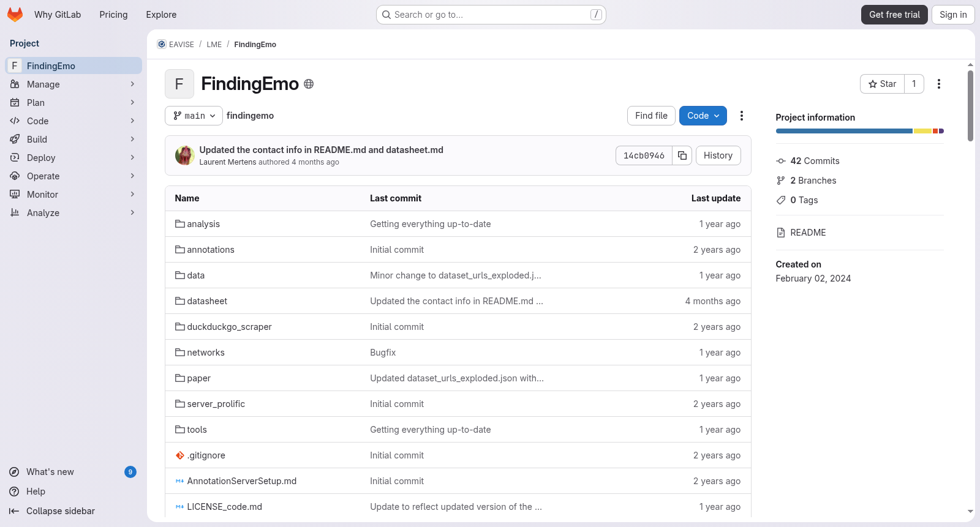Open the 42 Commits link
This screenshot has height=527, width=980.
[x=815, y=161]
